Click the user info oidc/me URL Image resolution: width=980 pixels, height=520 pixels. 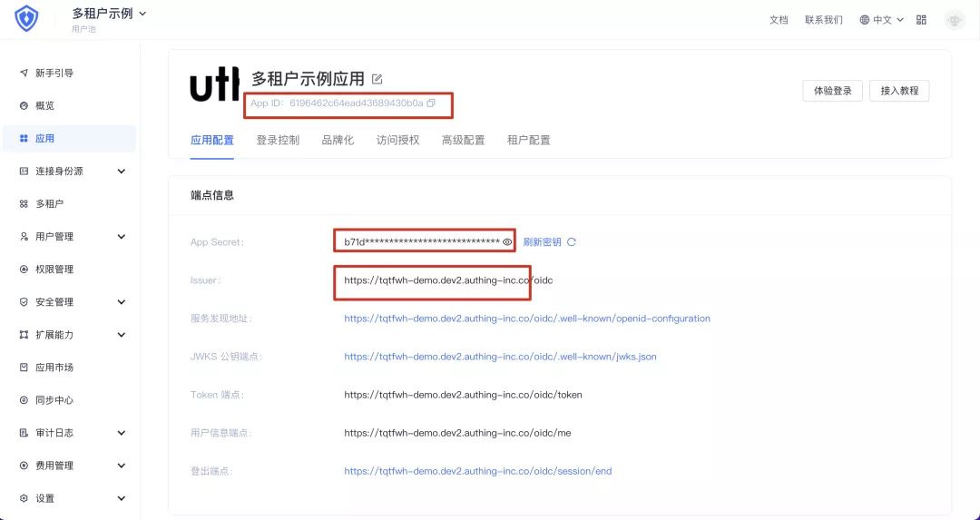457,433
